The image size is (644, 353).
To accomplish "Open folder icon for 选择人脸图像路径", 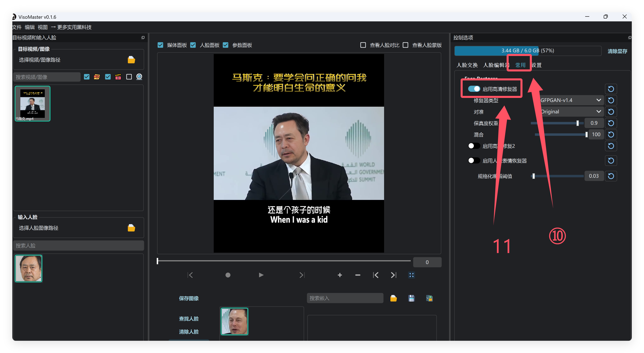I will pyautogui.click(x=131, y=228).
